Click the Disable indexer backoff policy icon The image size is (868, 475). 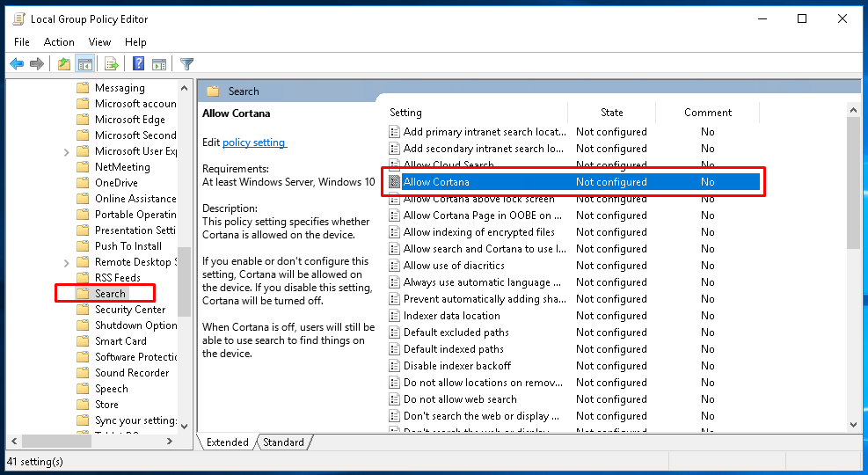tap(394, 366)
